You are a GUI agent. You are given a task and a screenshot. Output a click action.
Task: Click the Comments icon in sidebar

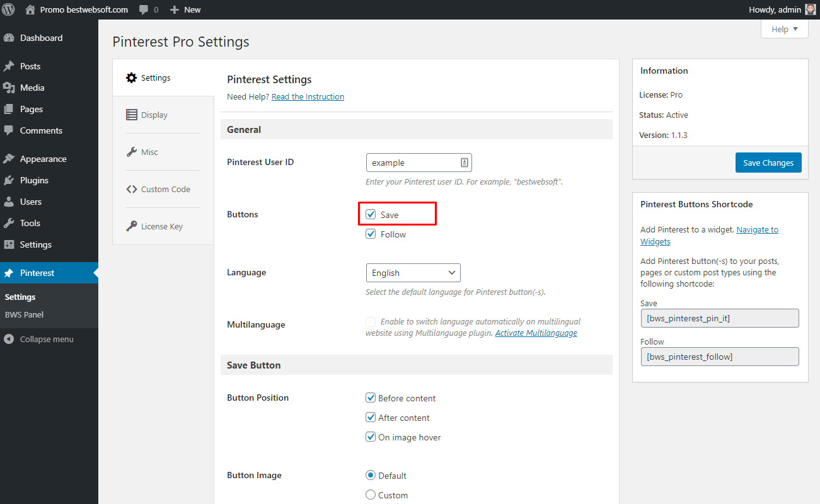coord(9,130)
